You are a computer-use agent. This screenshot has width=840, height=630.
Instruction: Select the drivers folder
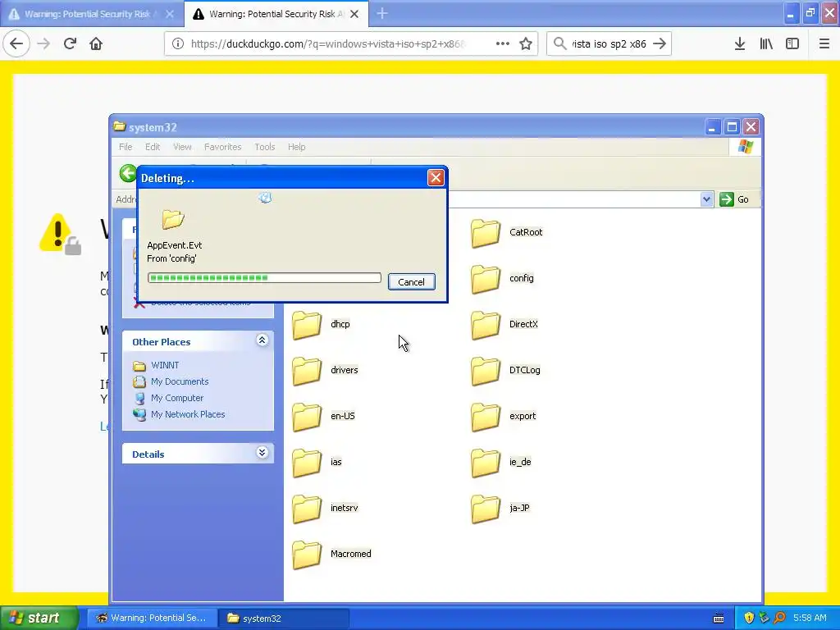point(325,371)
